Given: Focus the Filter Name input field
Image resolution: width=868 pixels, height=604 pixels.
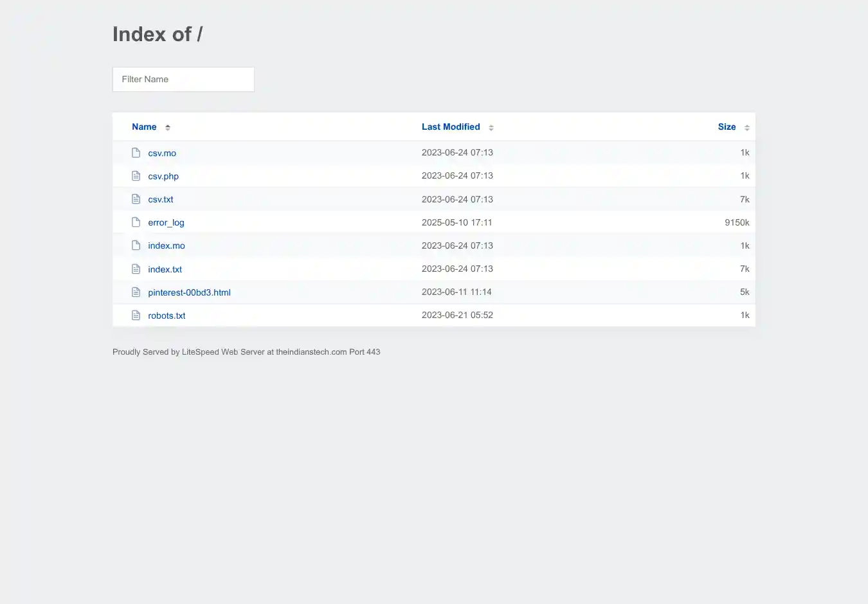Looking at the screenshot, I should (183, 80).
